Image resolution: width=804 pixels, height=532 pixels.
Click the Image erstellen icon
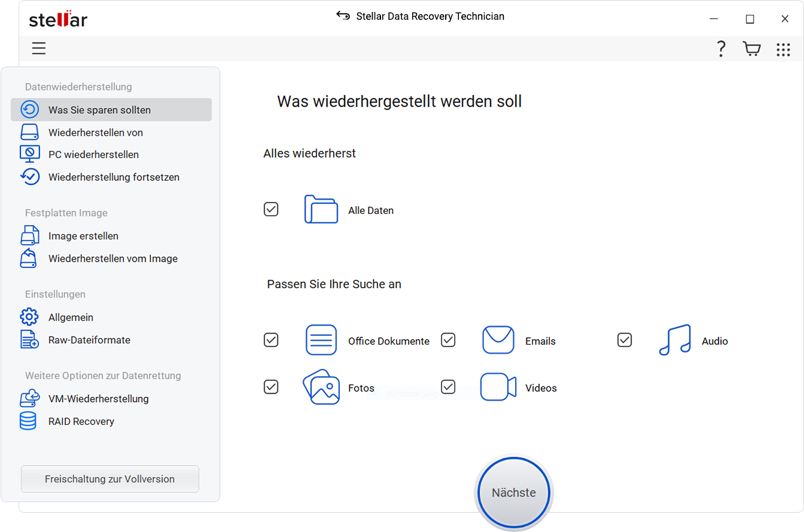(x=29, y=235)
